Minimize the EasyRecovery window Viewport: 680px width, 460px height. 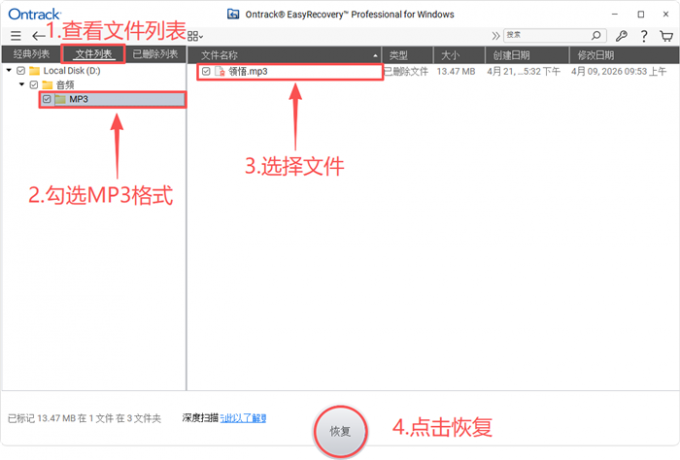(615, 14)
